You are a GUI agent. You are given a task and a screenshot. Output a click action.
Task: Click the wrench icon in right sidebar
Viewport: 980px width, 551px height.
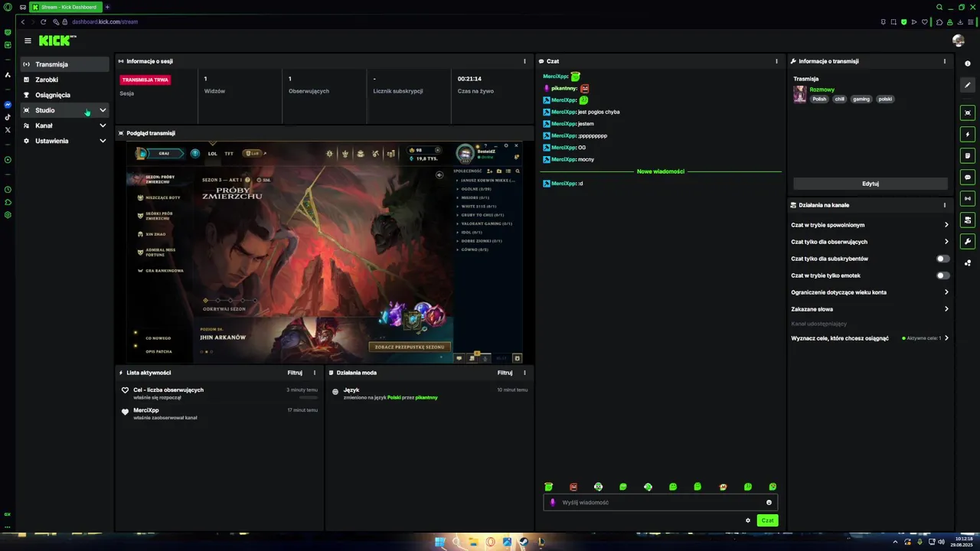[968, 241]
